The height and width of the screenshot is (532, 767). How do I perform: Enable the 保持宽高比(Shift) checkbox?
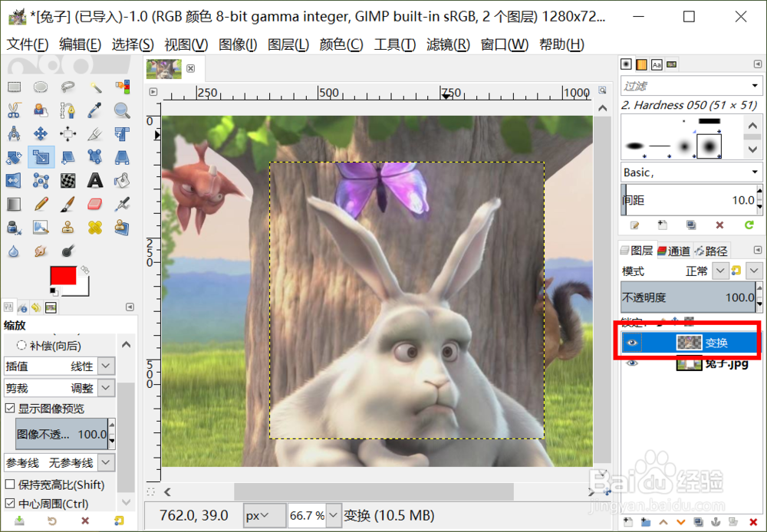click(10, 484)
